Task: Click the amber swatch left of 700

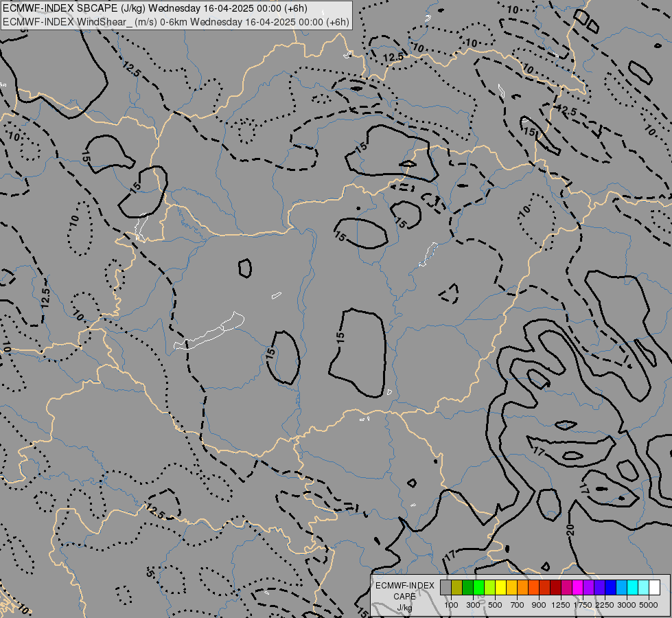Action: click(511, 587)
